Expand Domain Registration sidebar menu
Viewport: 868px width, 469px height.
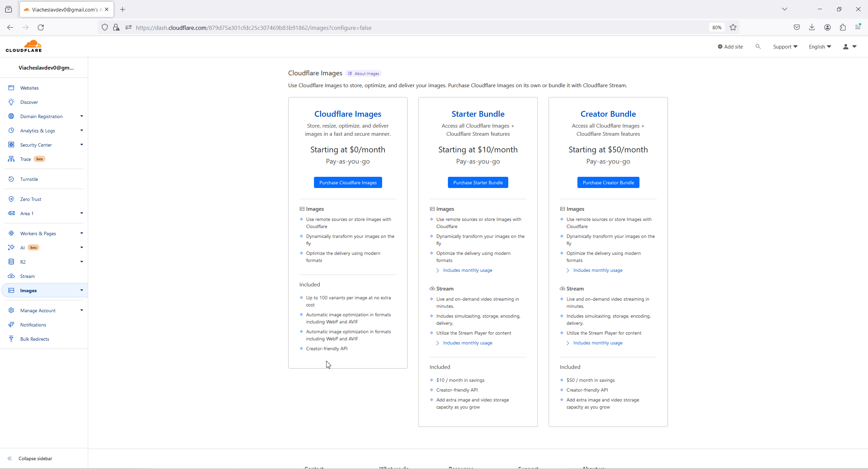click(x=81, y=116)
